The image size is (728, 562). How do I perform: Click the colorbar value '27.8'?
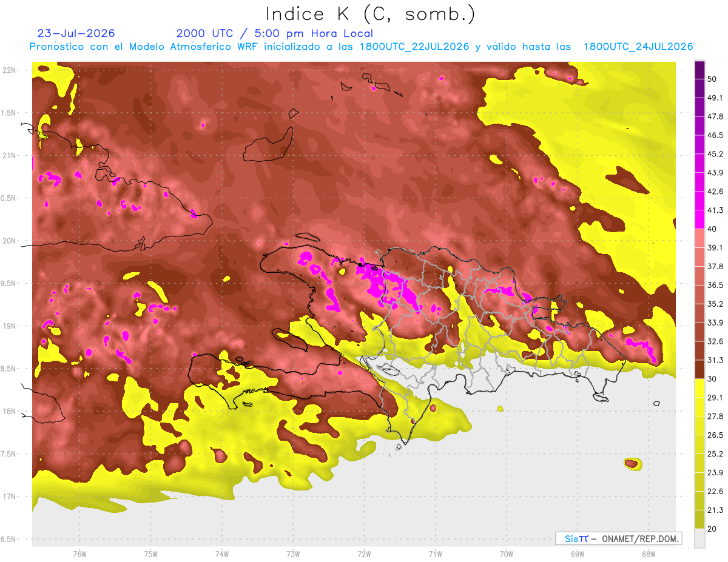tap(715, 416)
